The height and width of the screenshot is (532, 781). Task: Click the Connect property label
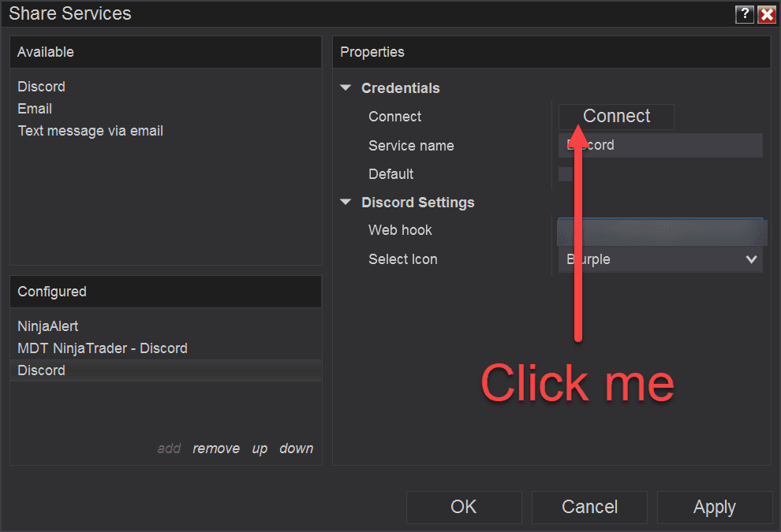pos(395,117)
